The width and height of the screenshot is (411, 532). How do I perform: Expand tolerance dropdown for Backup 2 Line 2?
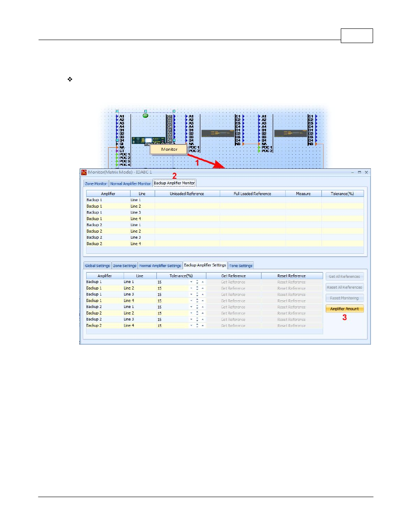[191, 313]
